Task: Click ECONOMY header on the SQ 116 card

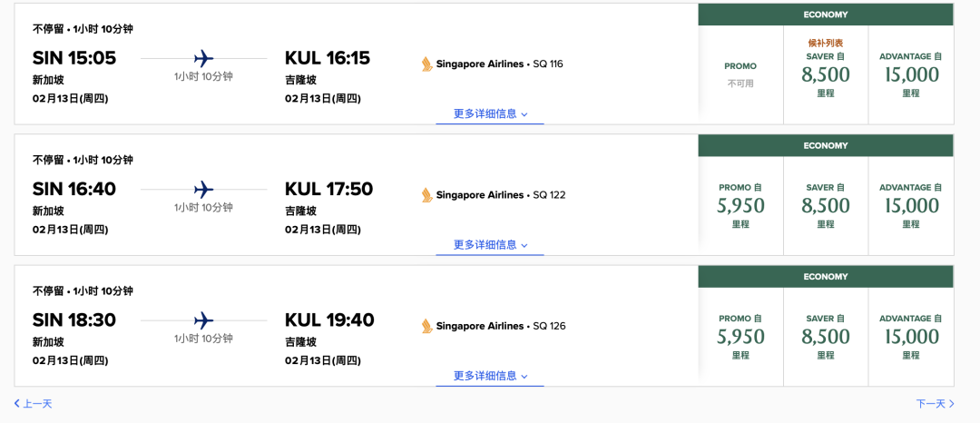Action: click(x=826, y=15)
